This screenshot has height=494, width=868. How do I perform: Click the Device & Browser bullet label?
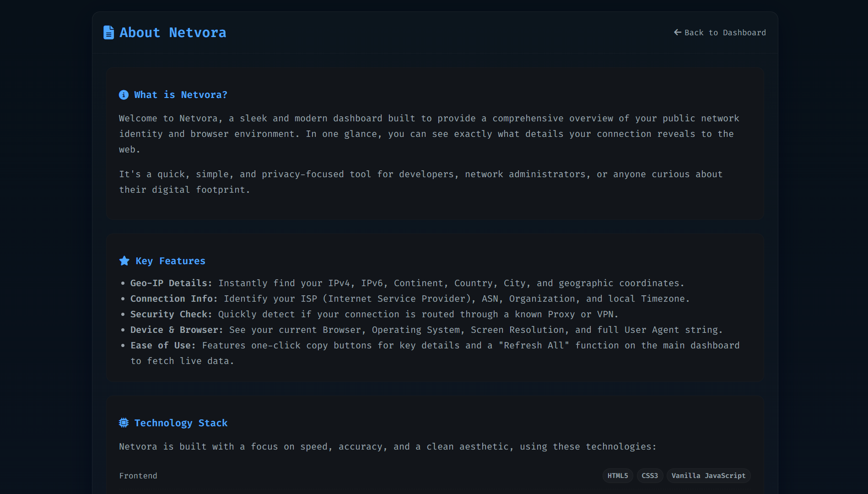177,330
